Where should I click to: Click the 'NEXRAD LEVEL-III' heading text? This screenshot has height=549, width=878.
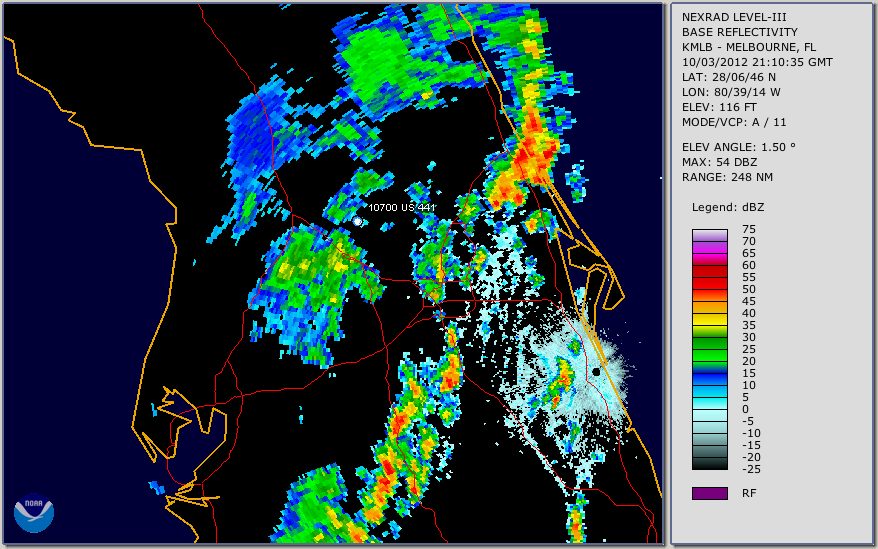pyautogui.click(x=735, y=17)
